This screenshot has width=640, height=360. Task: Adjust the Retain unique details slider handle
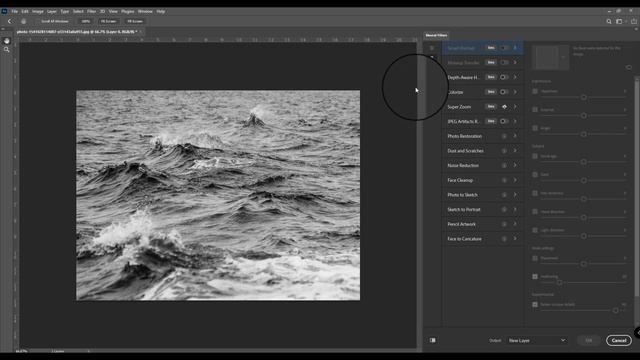[x=616, y=311]
